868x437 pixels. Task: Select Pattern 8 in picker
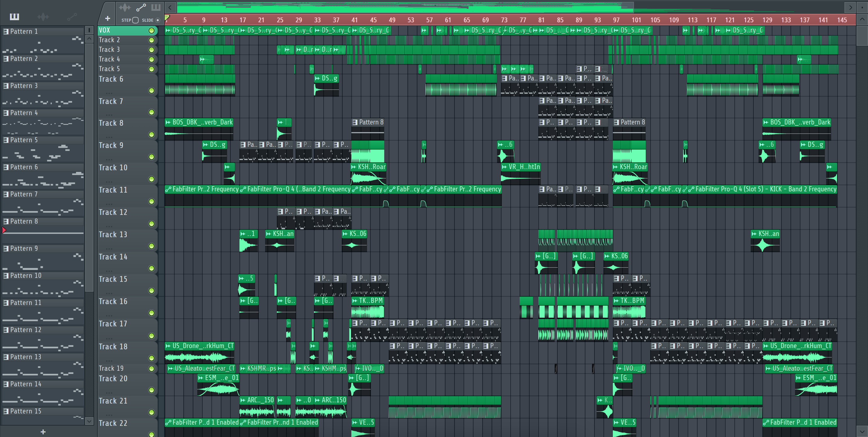coord(43,221)
